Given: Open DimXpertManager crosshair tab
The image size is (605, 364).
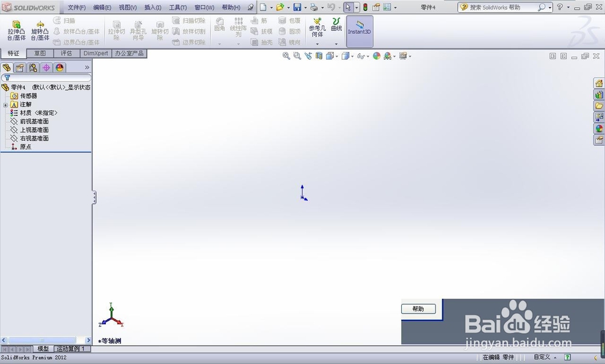Looking at the screenshot, I should 47,68.
